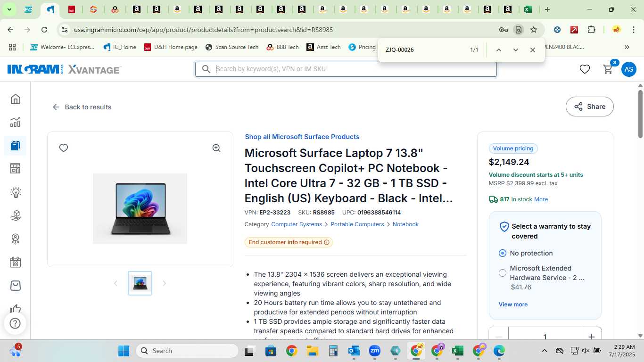Show next product thumbnail arrow
The image size is (644, 362).
click(165, 283)
